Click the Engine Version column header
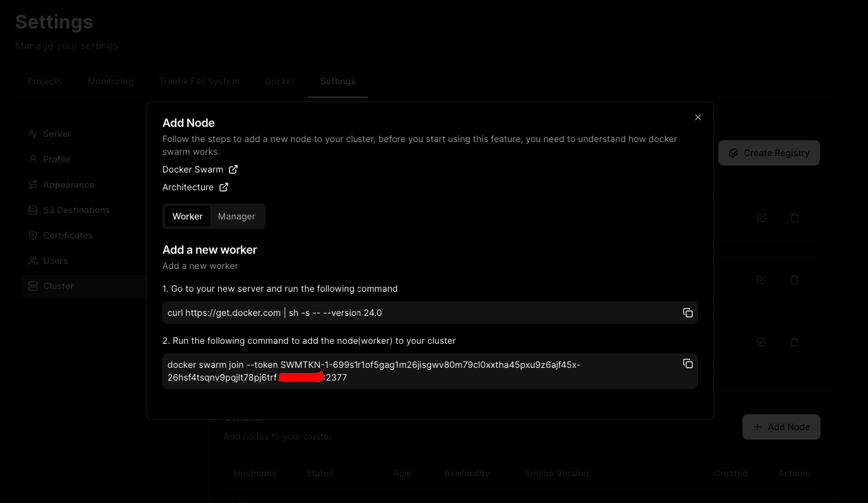868x503 pixels. click(557, 473)
